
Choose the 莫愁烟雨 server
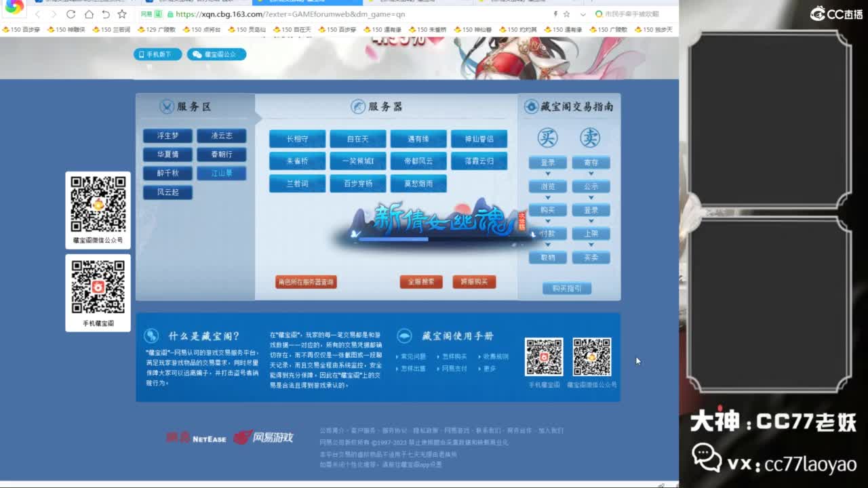pyautogui.click(x=418, y=184)
